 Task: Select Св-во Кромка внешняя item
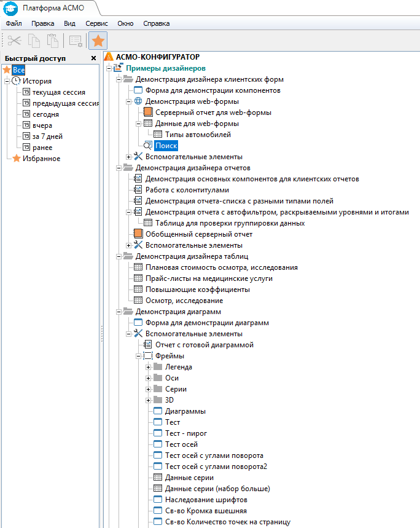[x=206, y=511]
